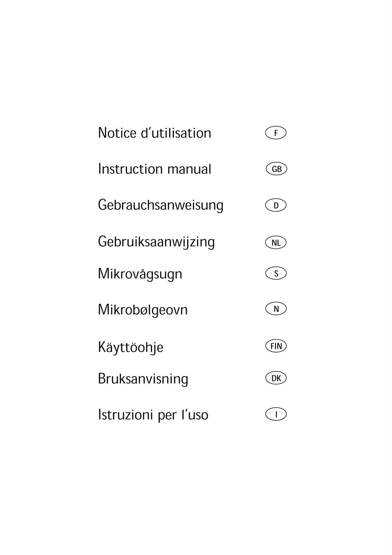This screenshot has width=392, height=555.
Task: Click the NL oval badge
Action: click(x=276, y=243)
